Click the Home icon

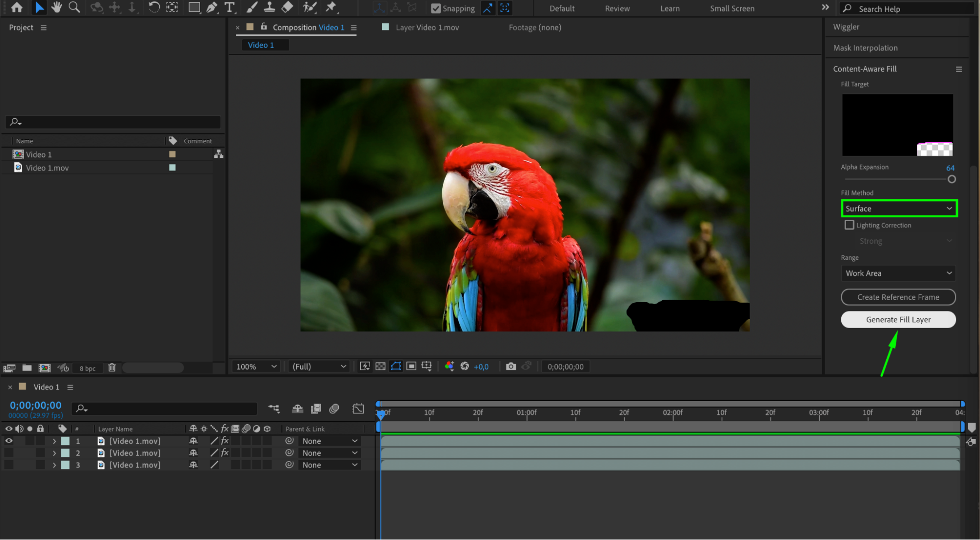[17, 7]
